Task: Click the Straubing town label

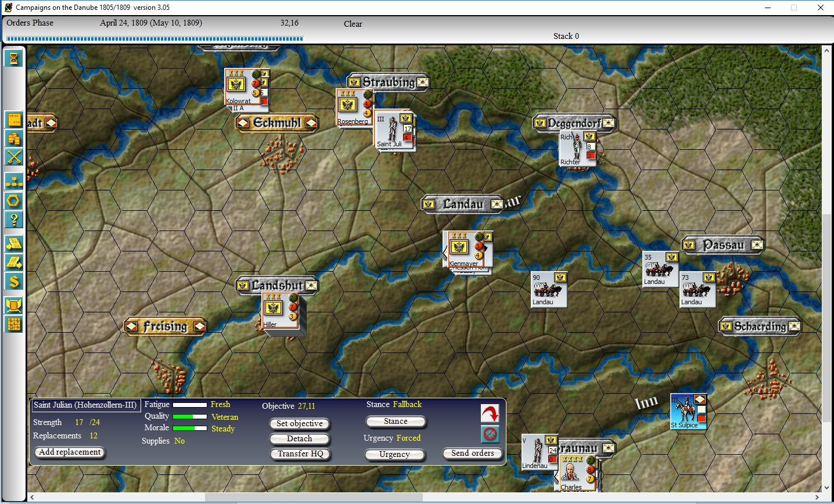Action: point(388,82)
